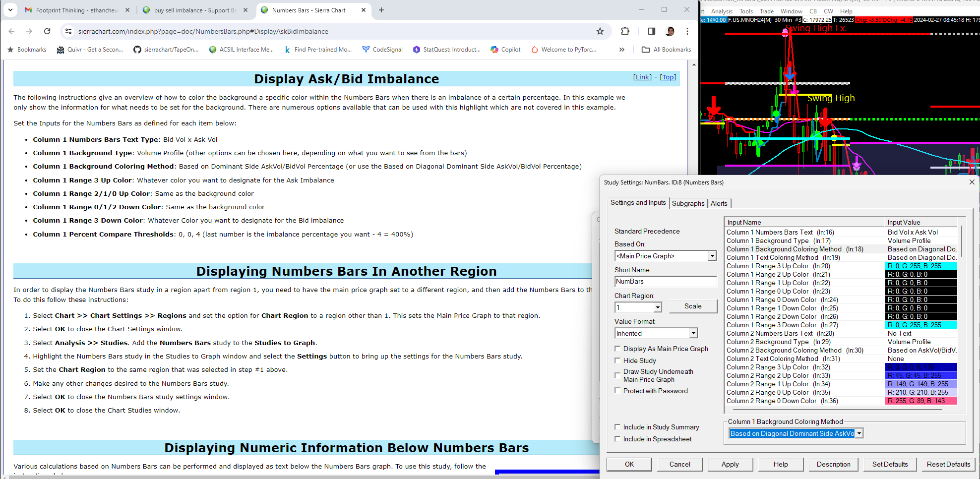Enable Display As Main Price Graph

click(617, 349)
